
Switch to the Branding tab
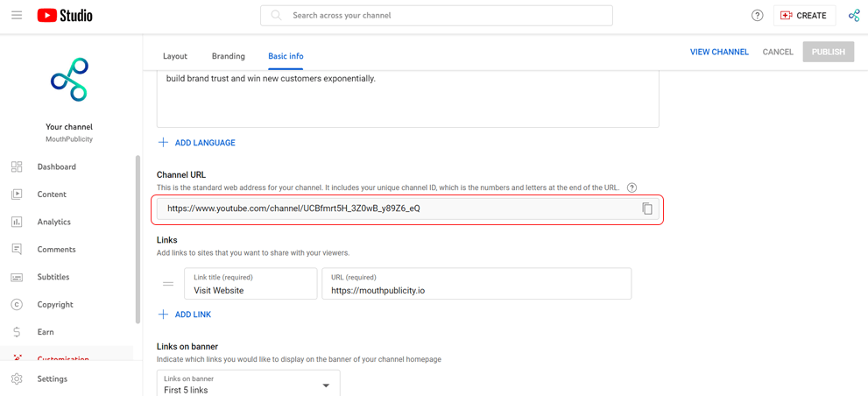coord(228,56)
